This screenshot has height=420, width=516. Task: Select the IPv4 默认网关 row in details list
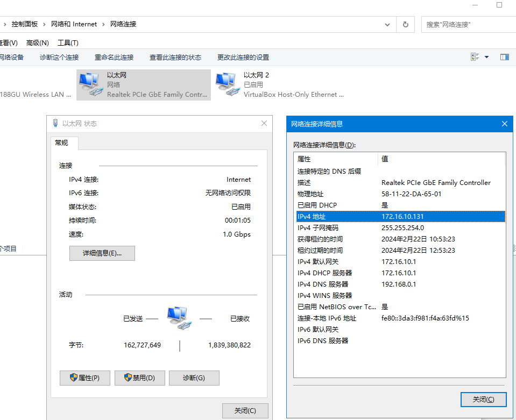coord(398,261)
